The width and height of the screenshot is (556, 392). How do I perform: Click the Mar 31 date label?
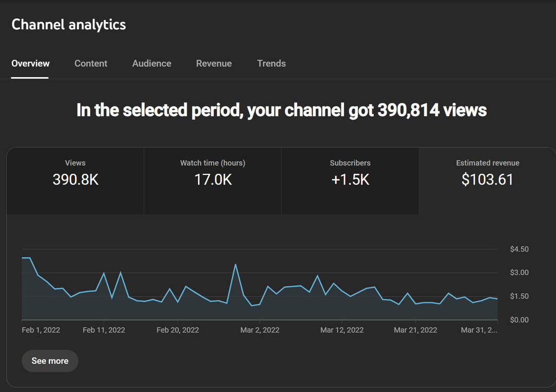point(478,330)
